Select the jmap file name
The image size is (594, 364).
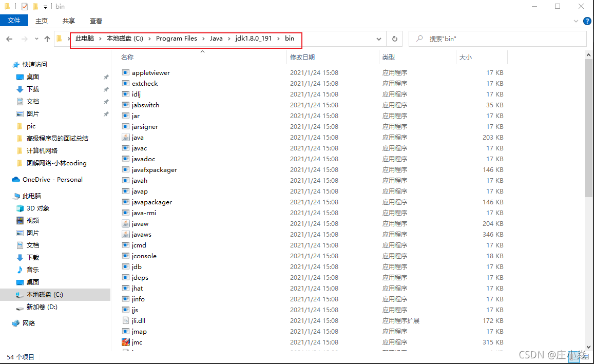[140, 332]
